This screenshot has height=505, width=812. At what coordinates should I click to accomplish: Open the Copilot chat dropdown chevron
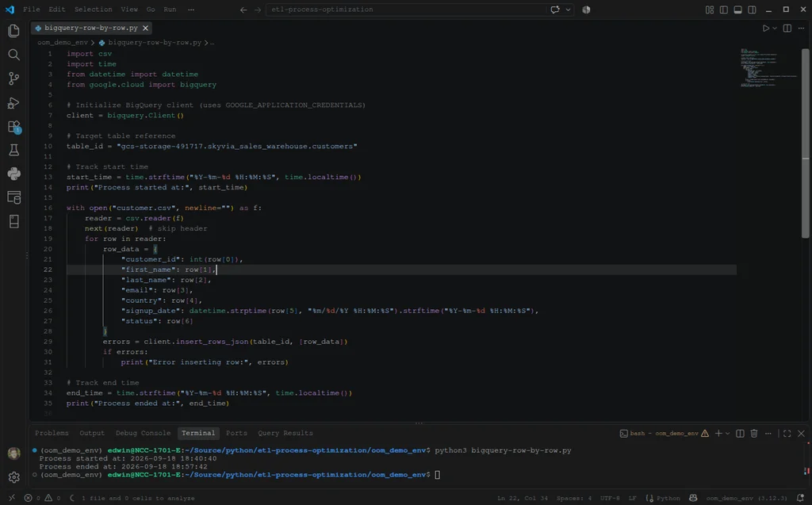pos(568,10)
